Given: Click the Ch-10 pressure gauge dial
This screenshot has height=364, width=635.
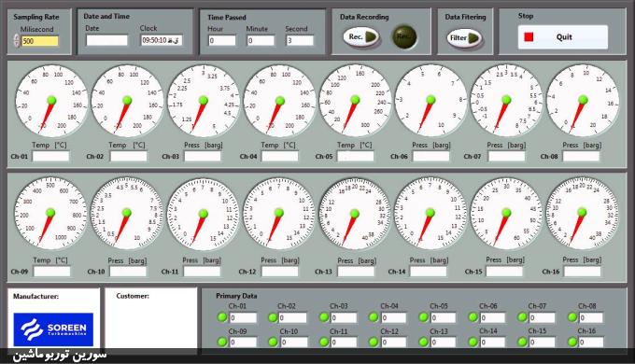Looking at the screenshot, I should (x=127, y=213).
